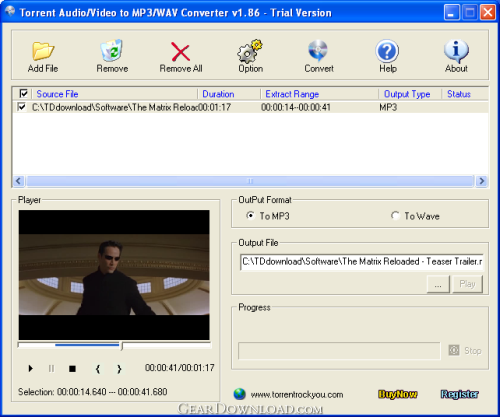
Task: Click the Register link
Action: pyautogui.click(x=460, y=394)
